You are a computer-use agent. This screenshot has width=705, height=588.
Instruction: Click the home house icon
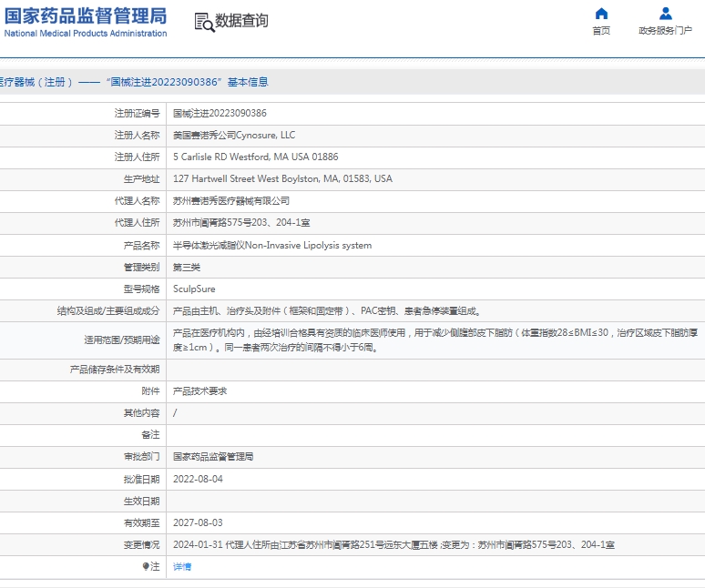click(x=601, y=14)
